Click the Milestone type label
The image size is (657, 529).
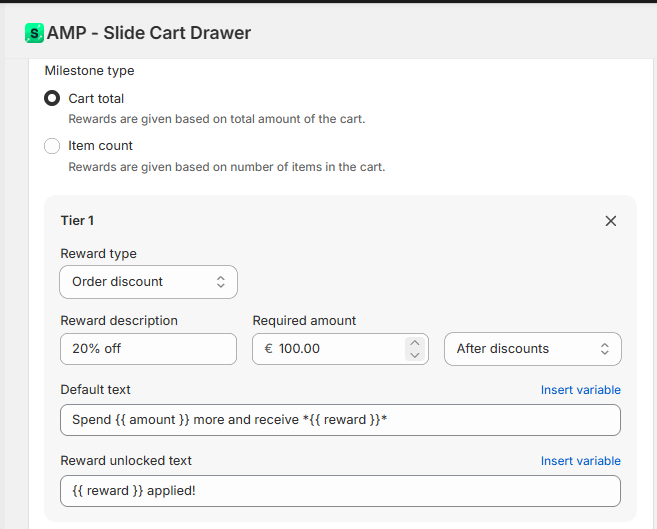point(89,71)
